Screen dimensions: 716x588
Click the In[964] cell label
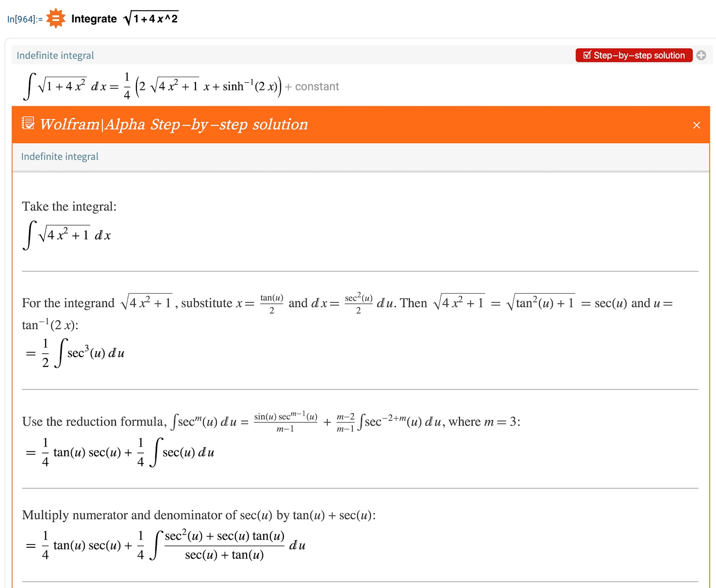pyautogui.click(x=25, y=19)
